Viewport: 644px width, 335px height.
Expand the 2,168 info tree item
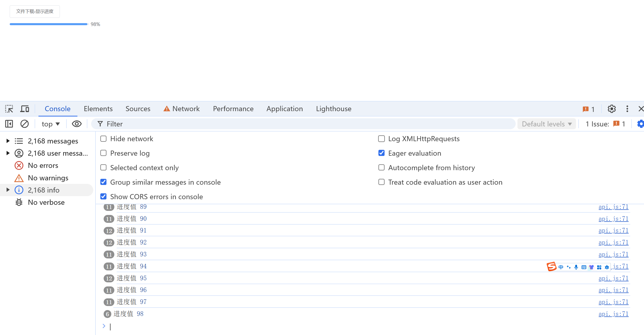(x=8, y=190)
